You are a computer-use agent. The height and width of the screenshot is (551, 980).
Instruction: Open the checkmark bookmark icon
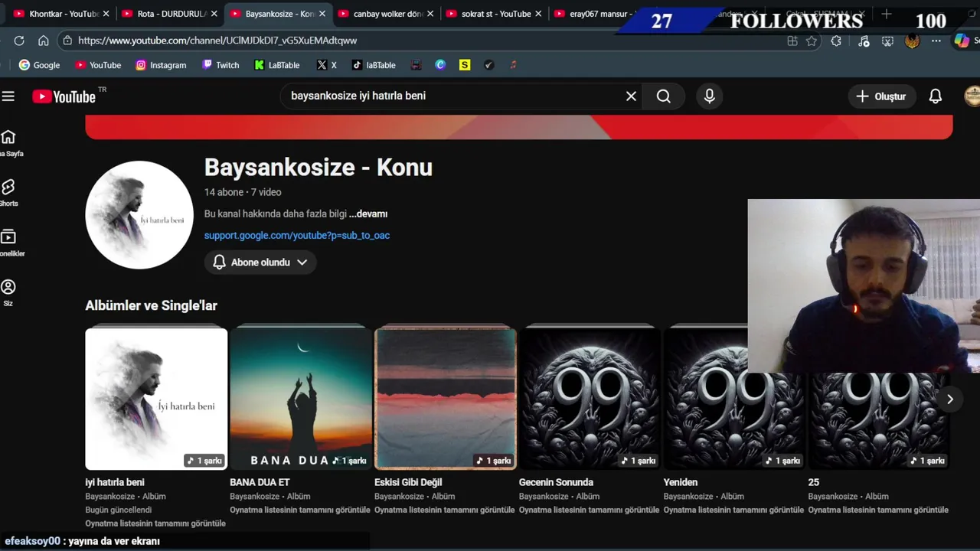[489, 65]
